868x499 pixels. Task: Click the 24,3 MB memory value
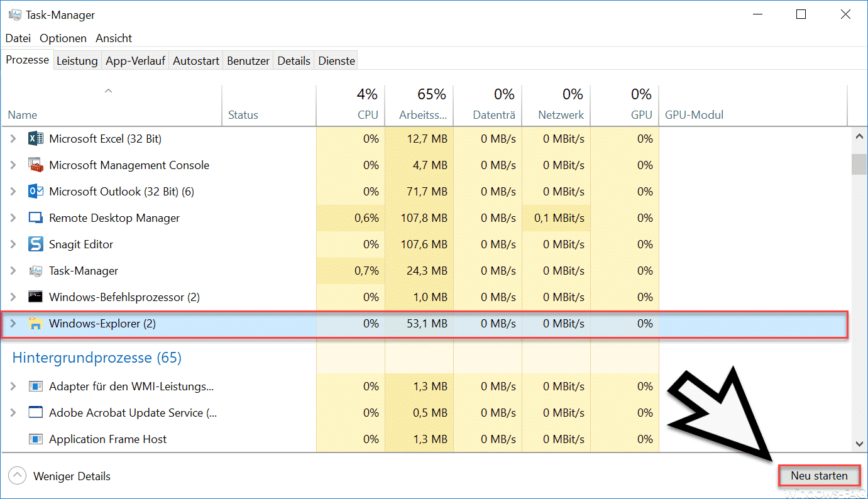click(427, 271)
